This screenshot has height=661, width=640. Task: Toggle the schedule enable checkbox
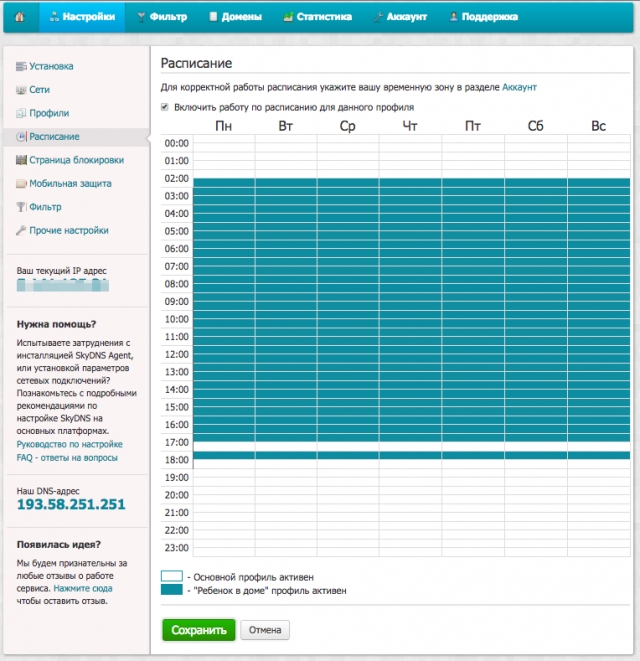[164, 107]
